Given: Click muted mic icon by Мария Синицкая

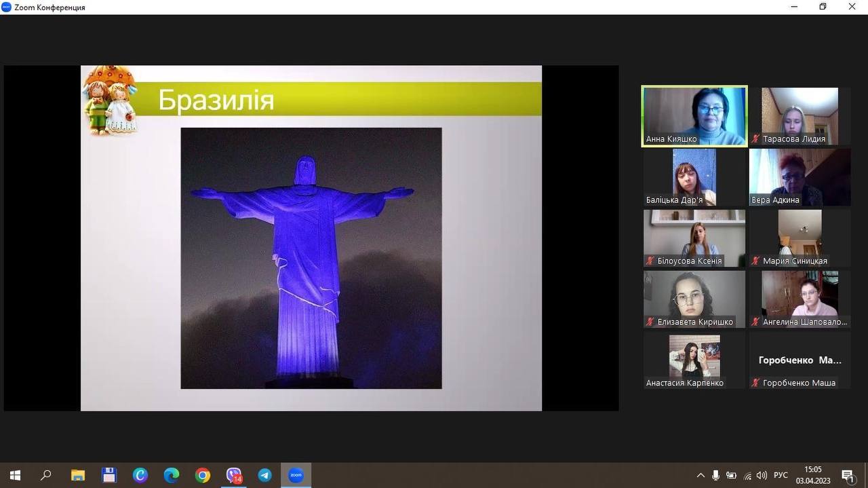Looking at the screenshot, I should pos(756,261).
